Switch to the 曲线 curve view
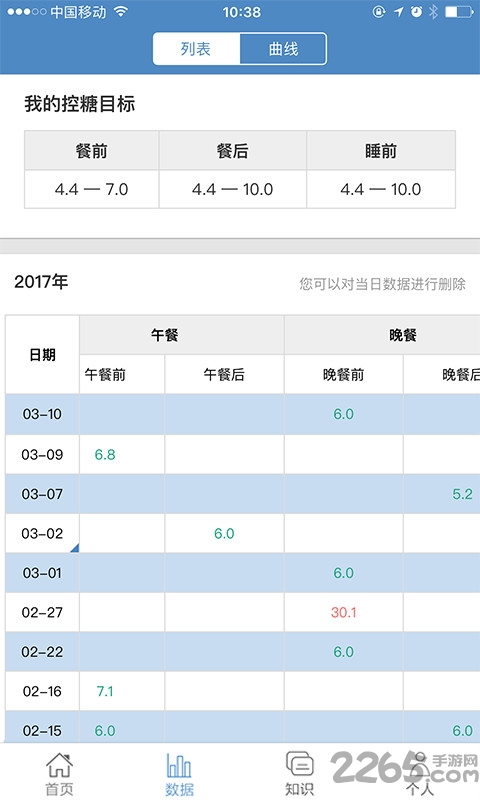480x800 pixels. click(283, 49)
